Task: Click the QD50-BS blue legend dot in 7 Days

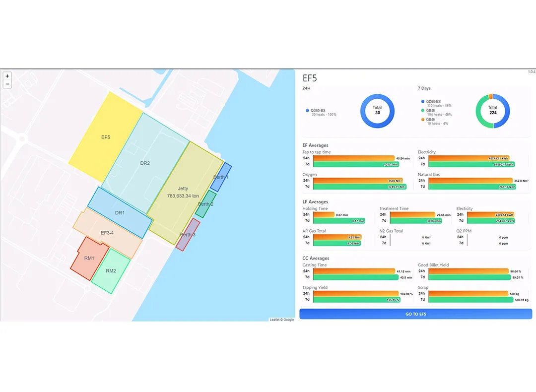Action: [423, 101]
